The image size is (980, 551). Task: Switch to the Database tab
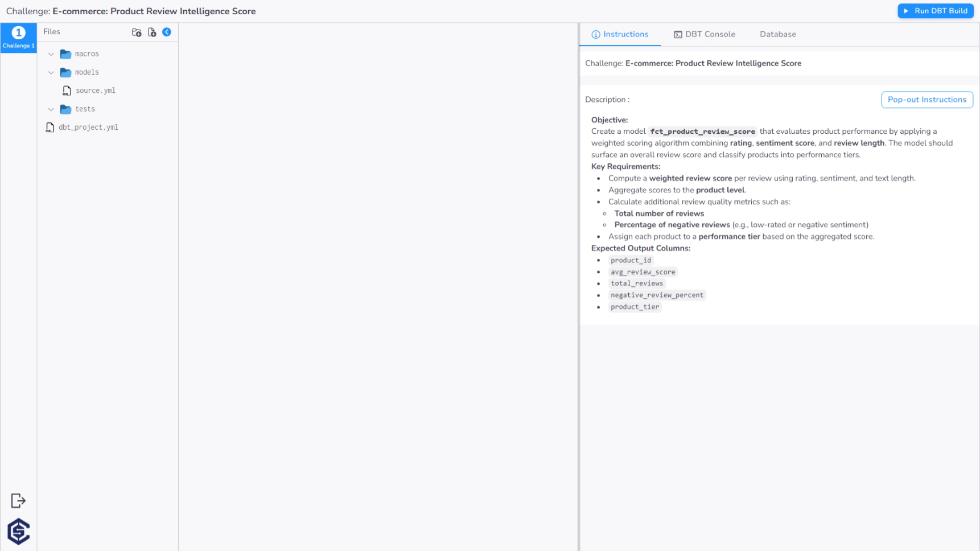coord(777,35)
